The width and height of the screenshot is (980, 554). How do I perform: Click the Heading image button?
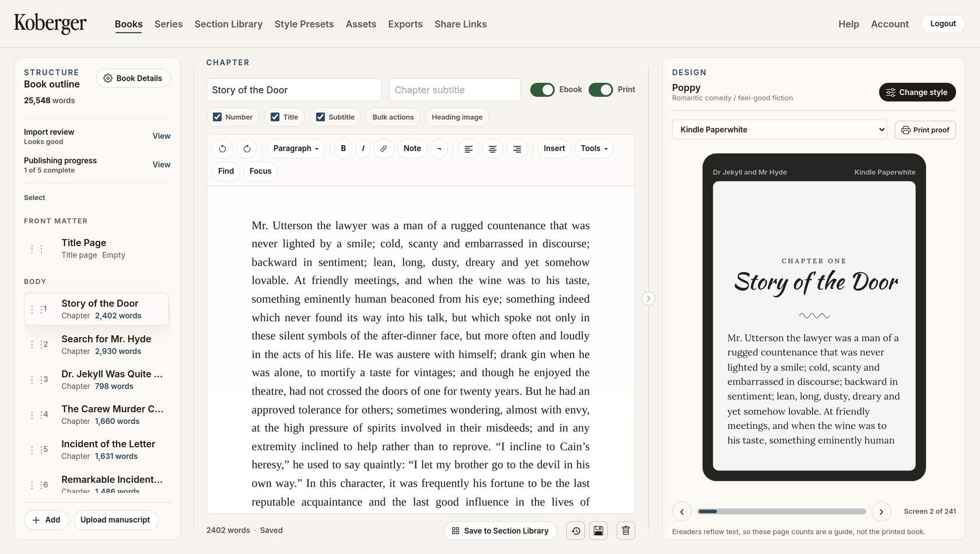click(457, 117)
